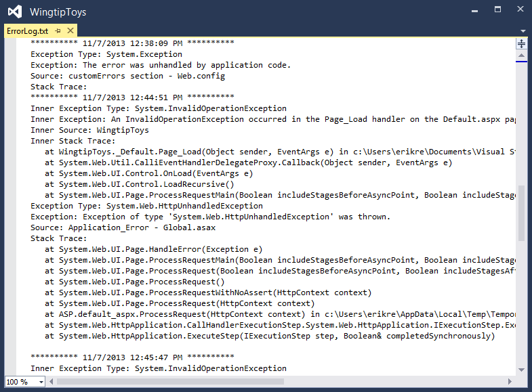Open the 100 % zoom dropdown
Screen dimensions: 532x392
click(41, 382)
